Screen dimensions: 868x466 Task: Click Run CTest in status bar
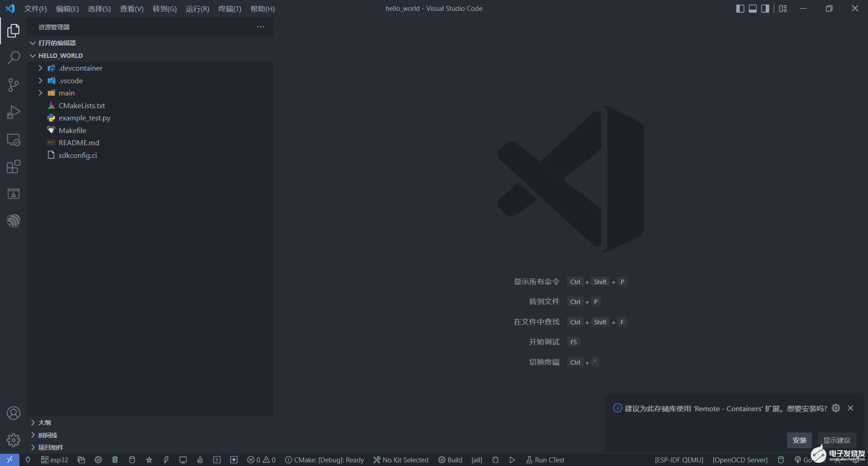pos(545,460)
